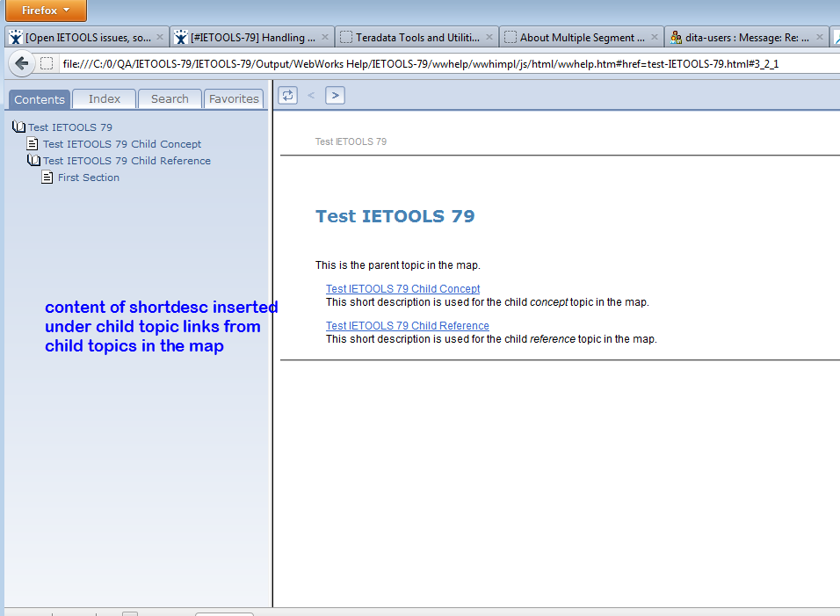The height and width of the screenshot is (616, 840).
Task: Click the book icon beside Test IETOOLS 79
Action: 18,127
